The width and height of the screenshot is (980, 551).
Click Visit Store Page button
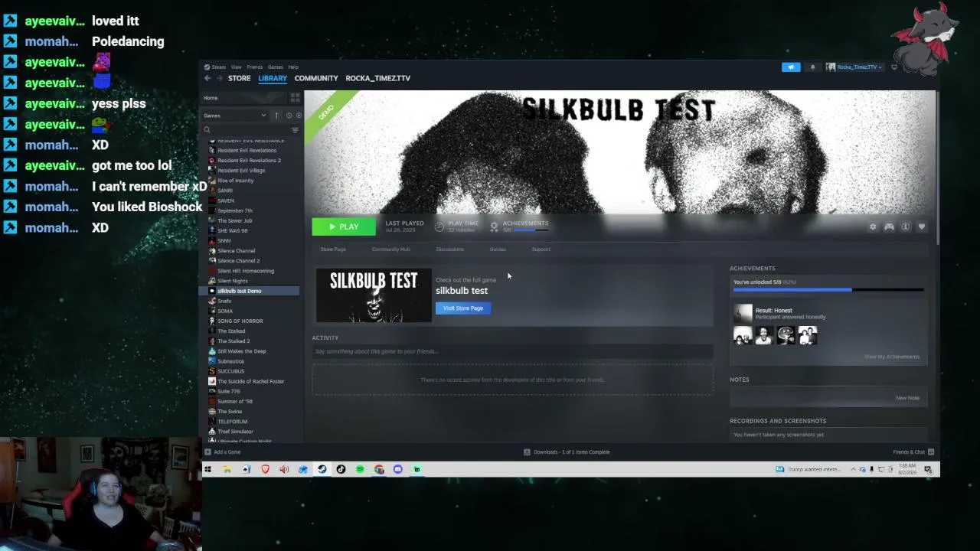pyautogui.click(x=463, y=308)
